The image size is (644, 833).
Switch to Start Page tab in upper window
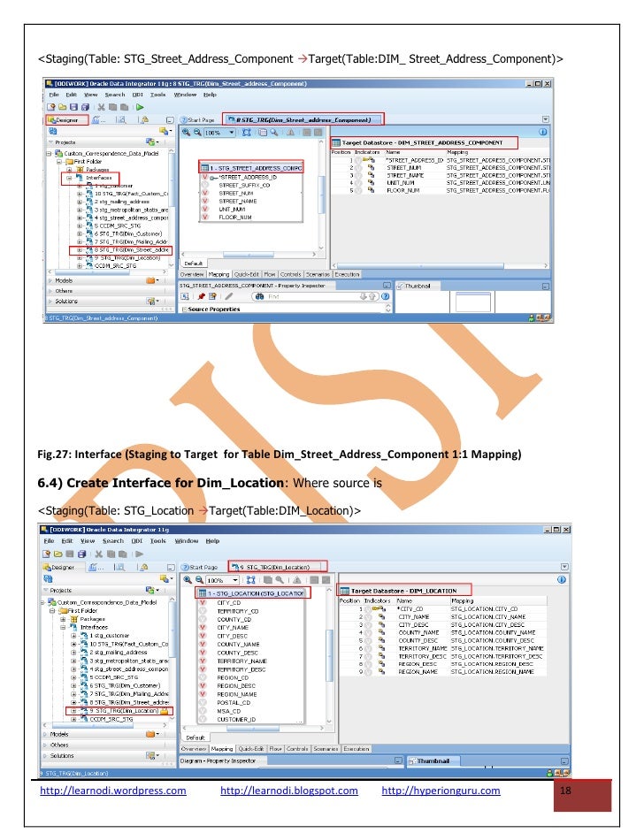197,120
